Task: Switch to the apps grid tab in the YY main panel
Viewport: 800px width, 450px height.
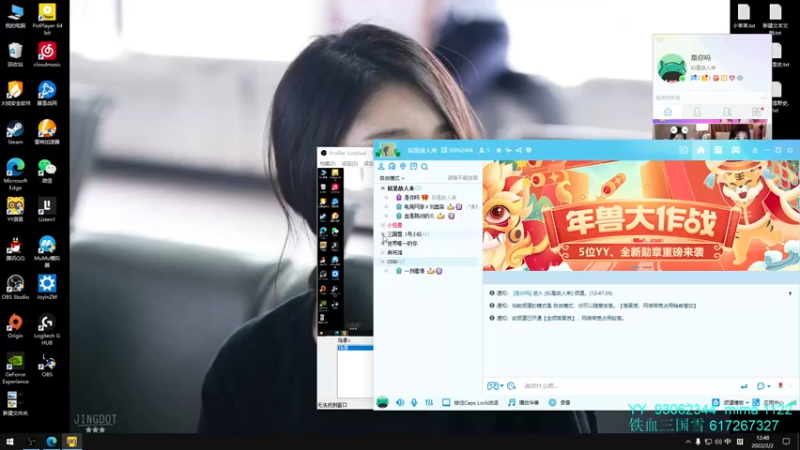Action: coord(757,112)
